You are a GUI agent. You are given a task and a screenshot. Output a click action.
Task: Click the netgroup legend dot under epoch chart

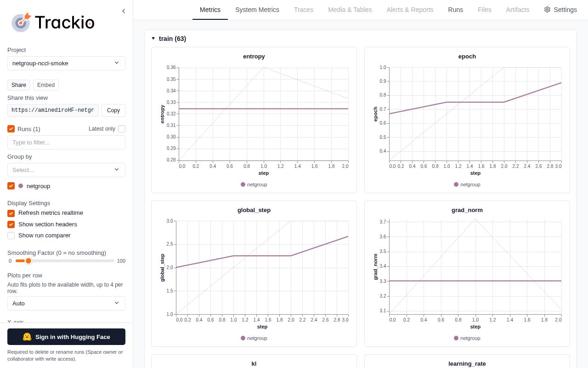click(456, 184)
